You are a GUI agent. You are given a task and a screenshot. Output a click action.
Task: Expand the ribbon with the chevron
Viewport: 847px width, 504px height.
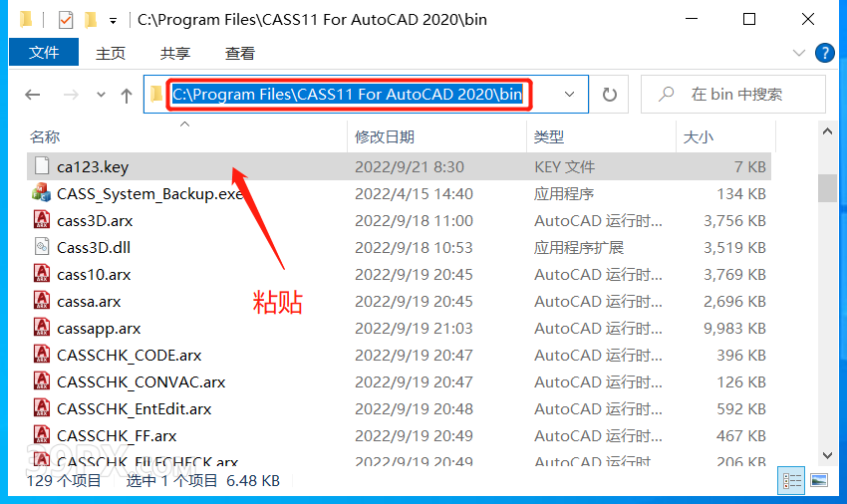798,53
